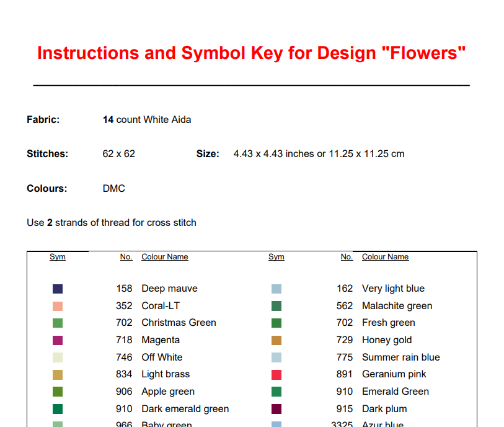
Task: Click the Emerald Green colour name text
Action: coord(396,392)
